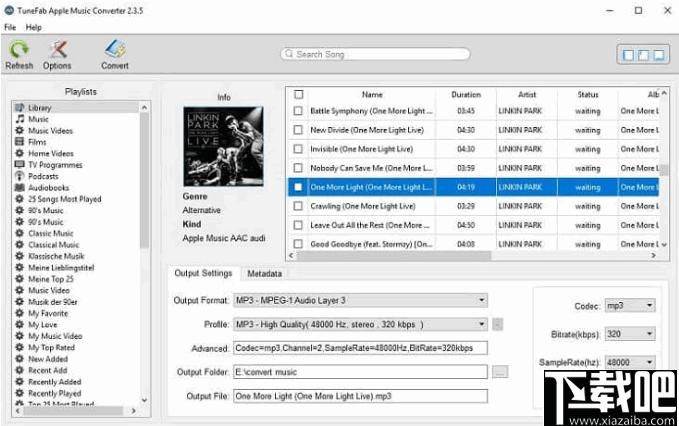Screen dimensions: 679x426
Task: Select the third layout view icon
Action: point(659,55)
